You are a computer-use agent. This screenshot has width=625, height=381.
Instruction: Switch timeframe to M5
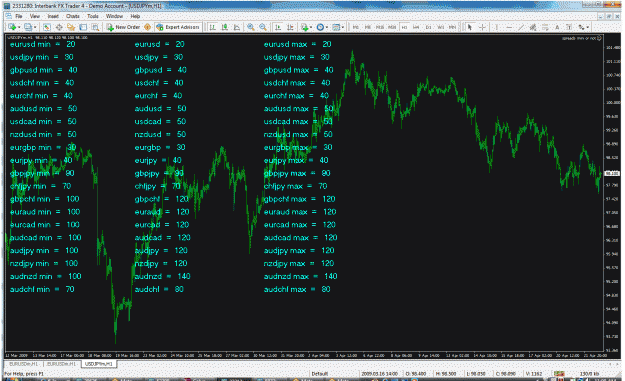368,27
